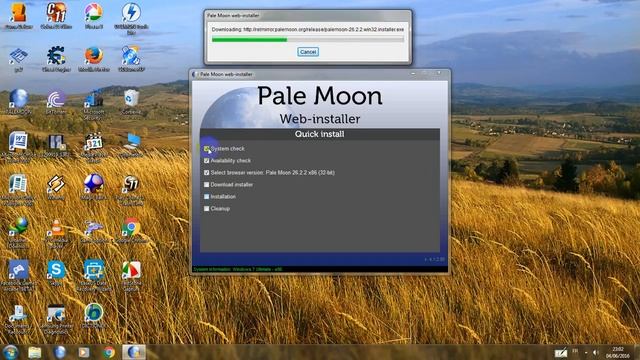Open the Microsoft Word document shortcut
Image resolution: width=640 pixels, height=360 pixels.
click(18, 146)
